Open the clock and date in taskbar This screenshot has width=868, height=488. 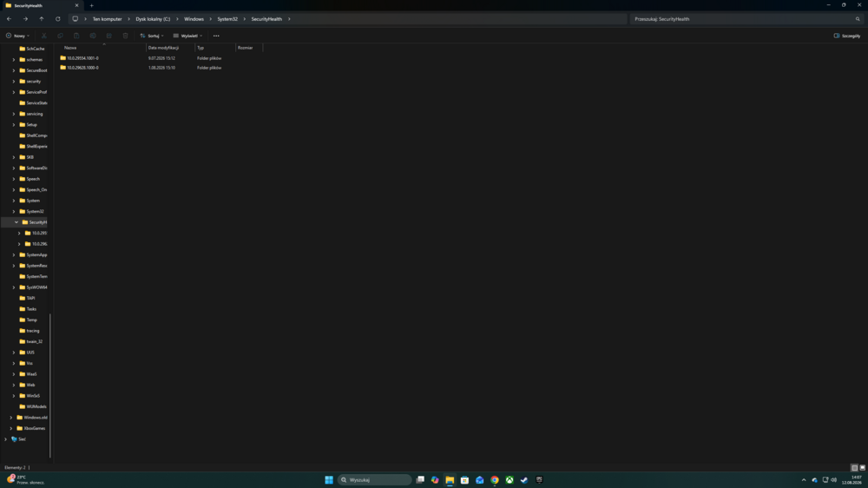(852, 479)
